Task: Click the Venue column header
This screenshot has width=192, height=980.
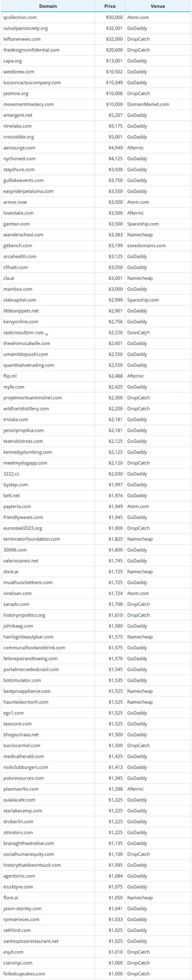Action: click(158, 6)
